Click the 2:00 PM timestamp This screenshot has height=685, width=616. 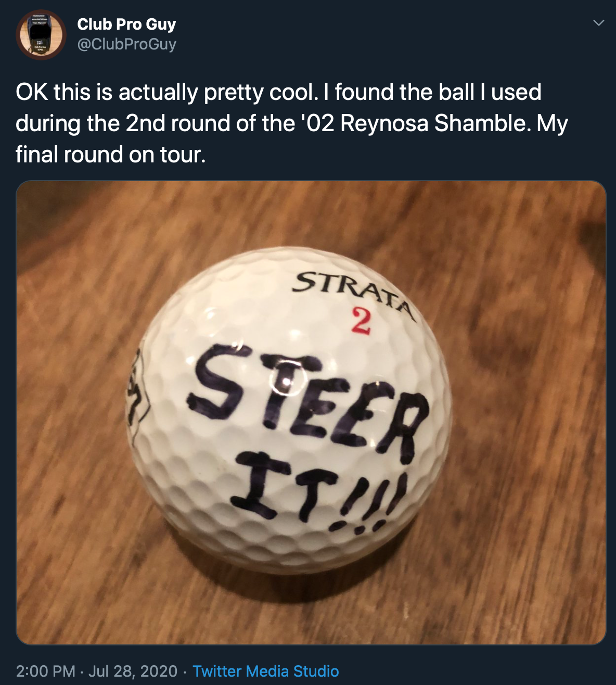(46, 671)
